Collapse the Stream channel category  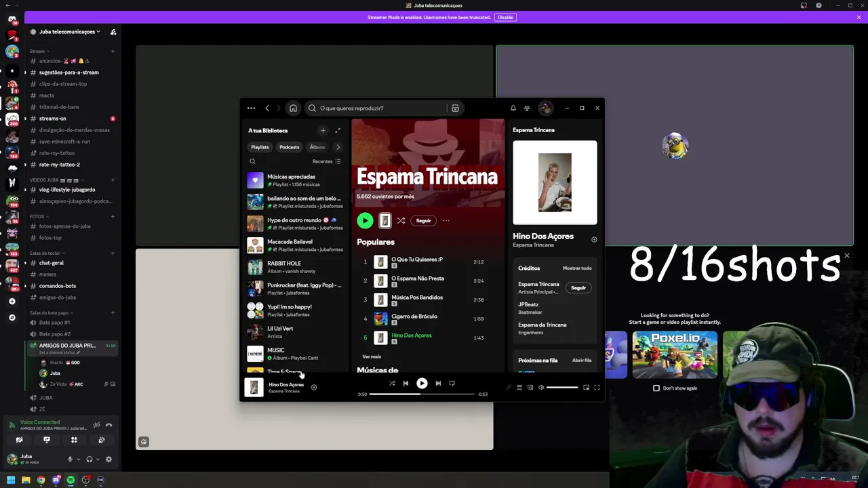pos(39,51)
